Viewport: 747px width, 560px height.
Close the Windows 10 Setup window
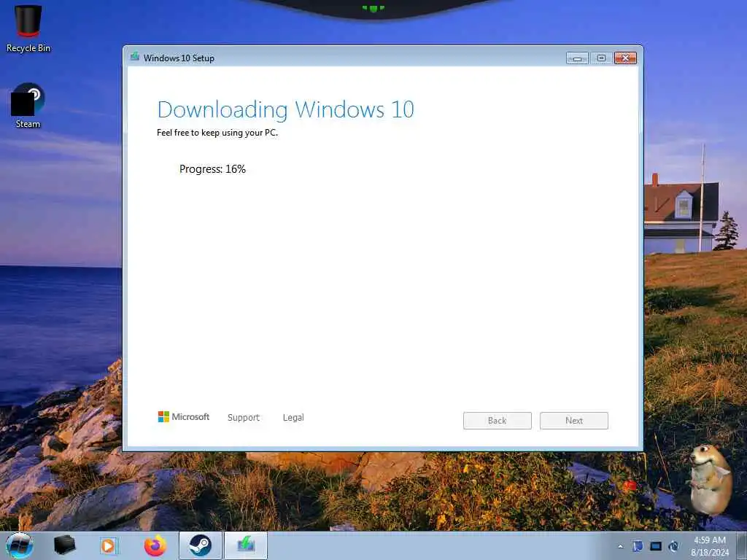coord(625,58)
